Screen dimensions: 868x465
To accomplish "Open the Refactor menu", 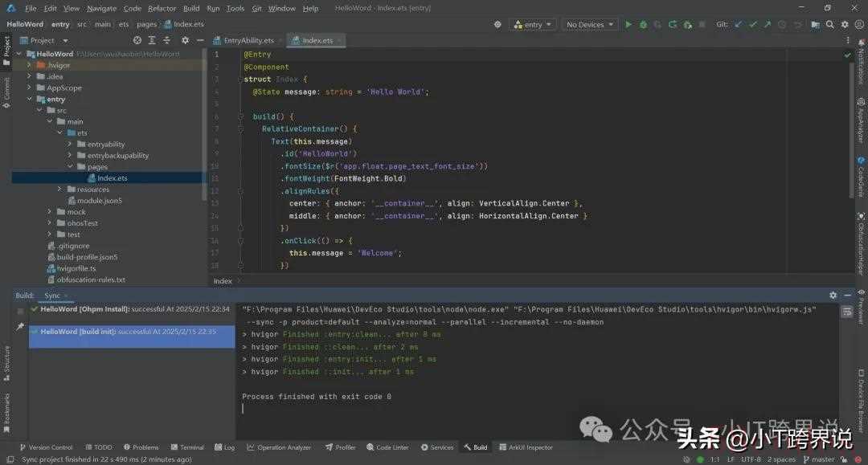I will click(x=162, y=8).
